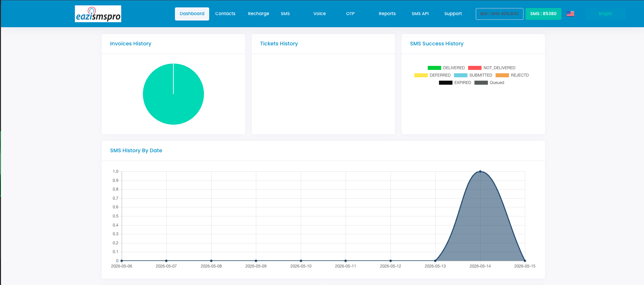Click the 2026-05-15 data point

pyautogui.click(x=525, y=261)
